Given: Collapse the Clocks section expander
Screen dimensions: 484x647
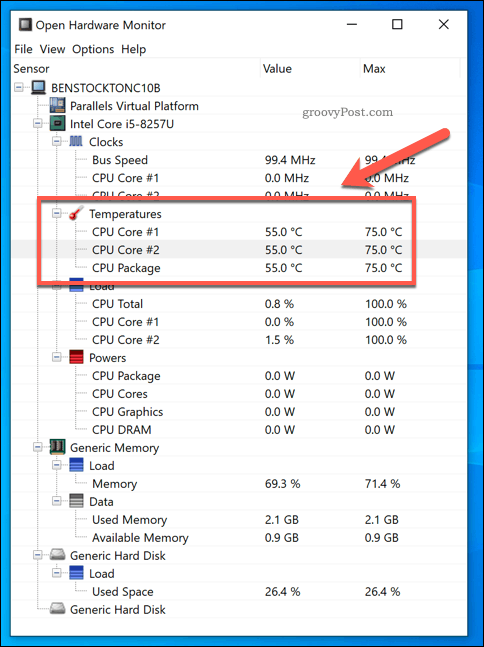Looking at the screenshot, I should (x=57, y=142).
